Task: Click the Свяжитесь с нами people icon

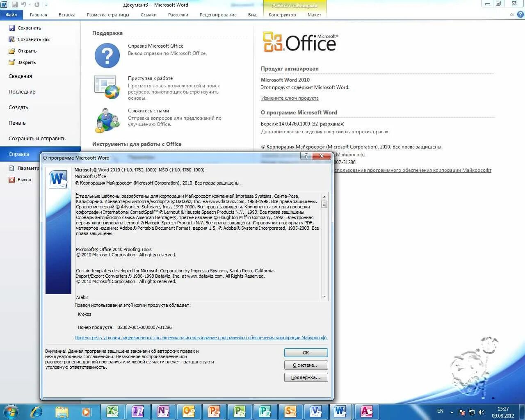Action: [x=107, y=120]
